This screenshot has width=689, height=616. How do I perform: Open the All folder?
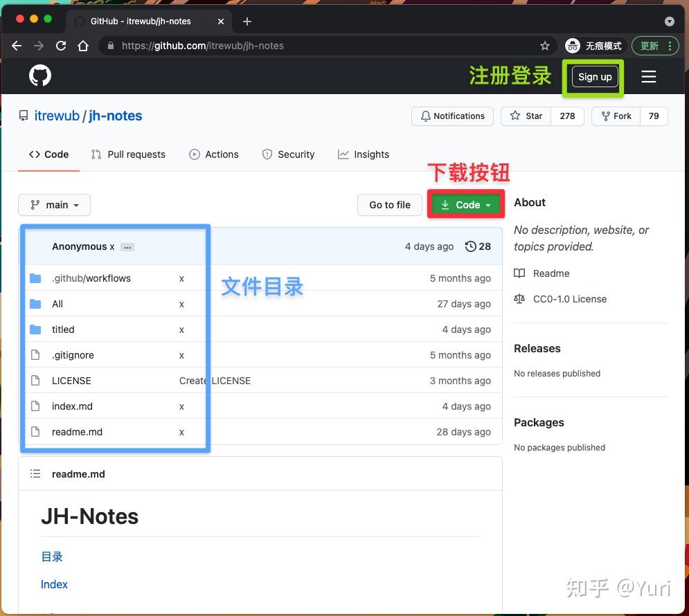click(x=57, y=304)
